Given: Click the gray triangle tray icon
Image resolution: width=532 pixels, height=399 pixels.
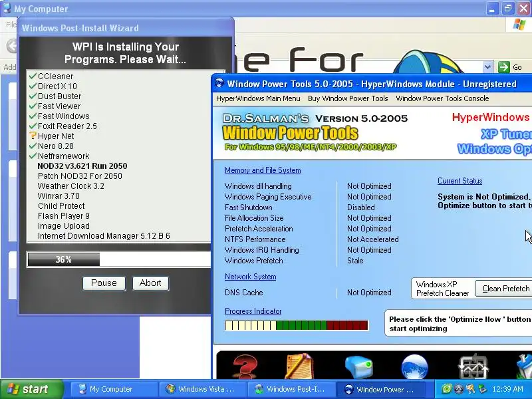Looking at the screenshot, I should click(x=458, y=389).
